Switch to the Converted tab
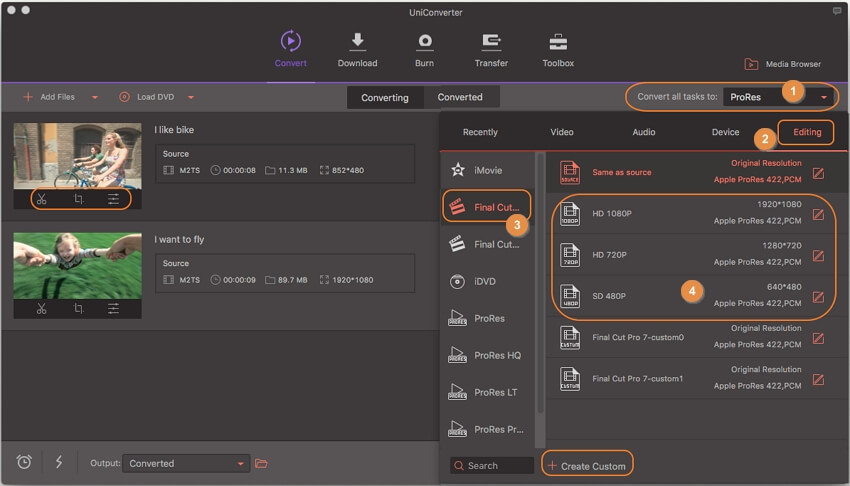 coord(460,97)
